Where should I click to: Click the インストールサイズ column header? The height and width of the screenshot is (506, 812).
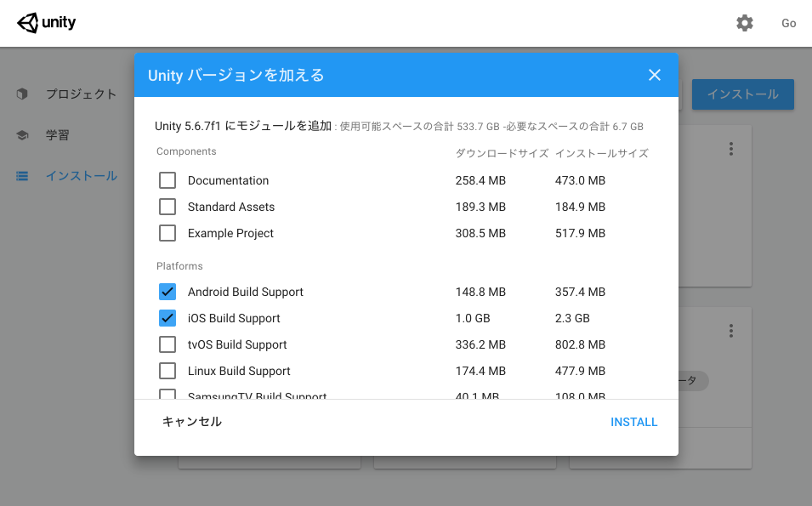pos(602,153)
